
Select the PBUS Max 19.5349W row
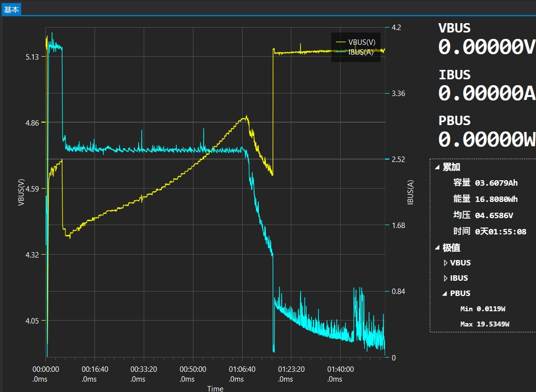click(x=485, y=324)
